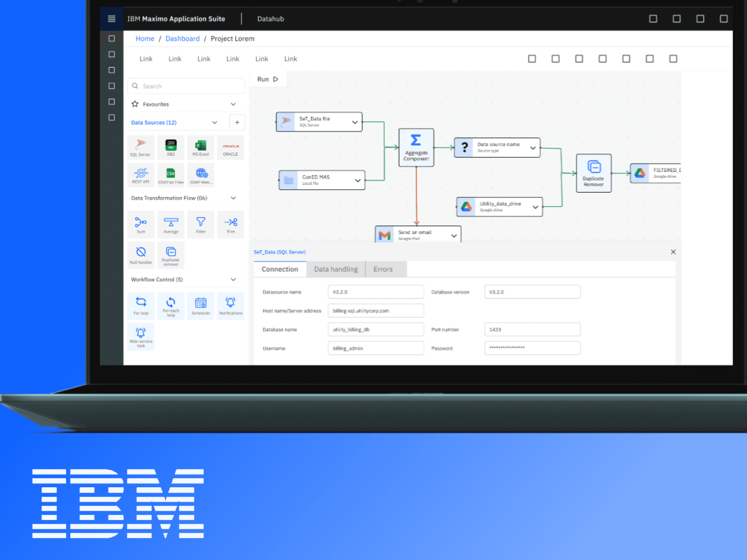Open the Errors tab
The image size is (747, 560).
click(x=383, y=269)
